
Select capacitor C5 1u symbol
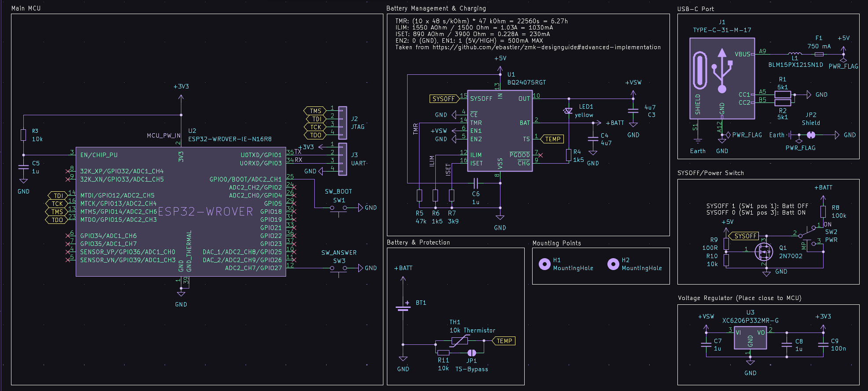click(x=23, y=167)
